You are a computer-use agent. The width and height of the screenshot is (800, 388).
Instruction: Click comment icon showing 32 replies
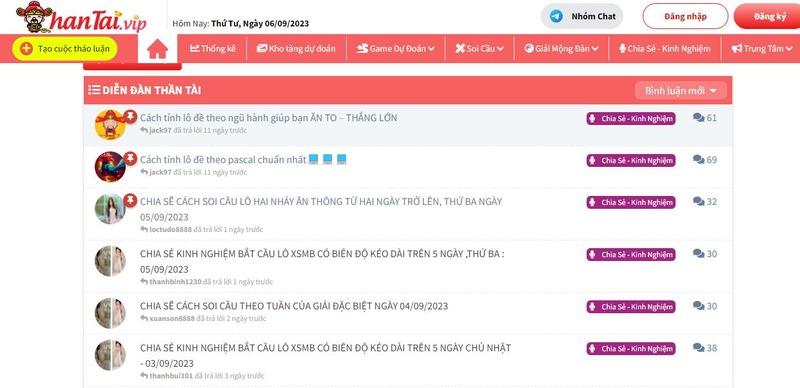(698, 201)
